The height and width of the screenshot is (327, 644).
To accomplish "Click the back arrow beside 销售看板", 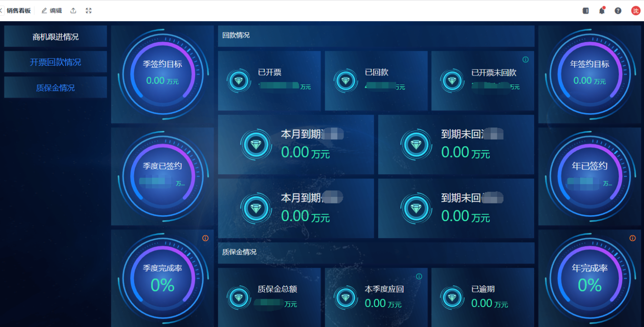I will [1, 11].
